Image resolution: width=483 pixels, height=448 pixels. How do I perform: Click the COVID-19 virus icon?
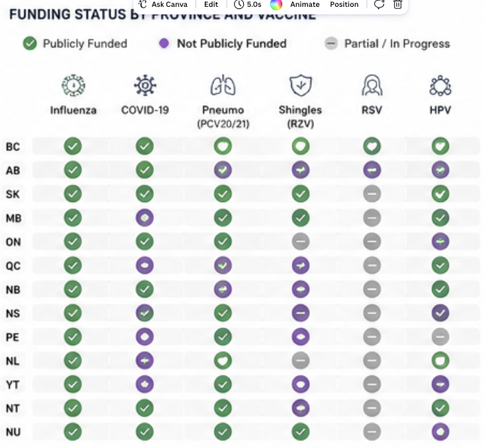145,85
